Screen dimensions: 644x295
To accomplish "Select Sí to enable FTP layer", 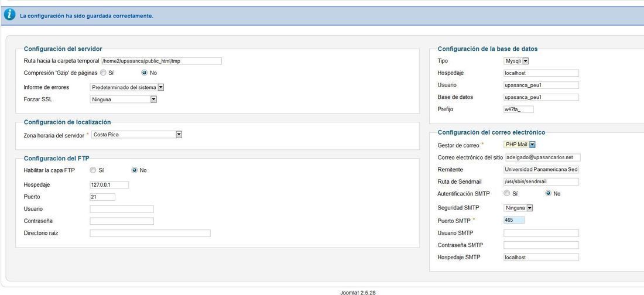I will pyautogui.click(x=93, y=170).
